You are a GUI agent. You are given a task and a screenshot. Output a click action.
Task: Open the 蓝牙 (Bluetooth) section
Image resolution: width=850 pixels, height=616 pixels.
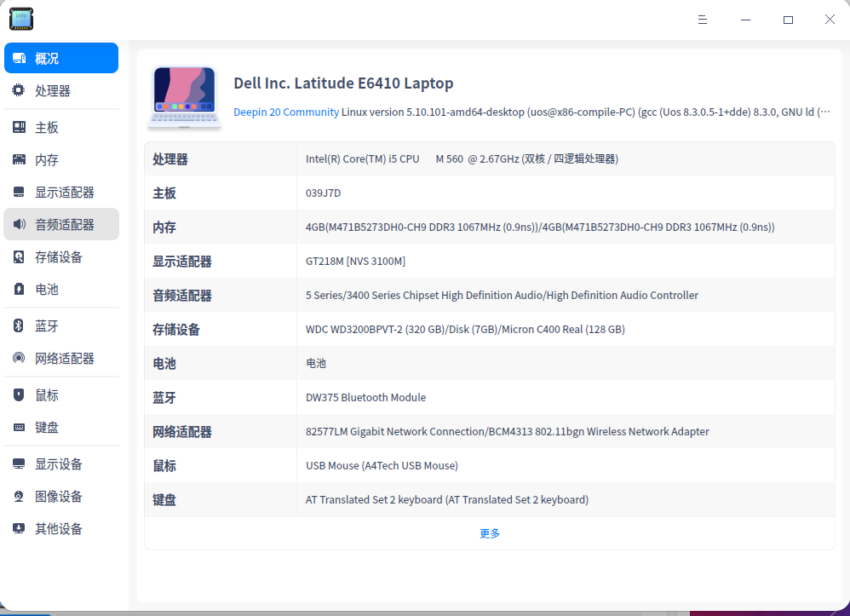click(47, 325)
